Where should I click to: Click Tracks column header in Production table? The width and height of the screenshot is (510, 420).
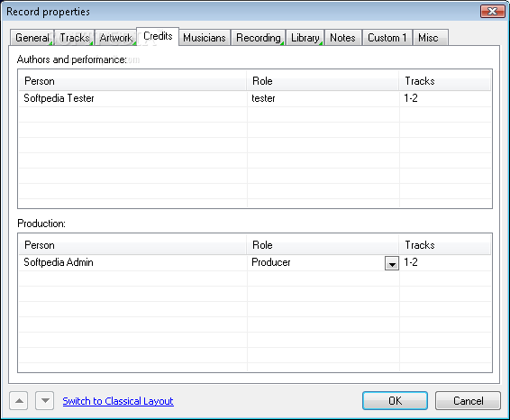pos(445,245)
